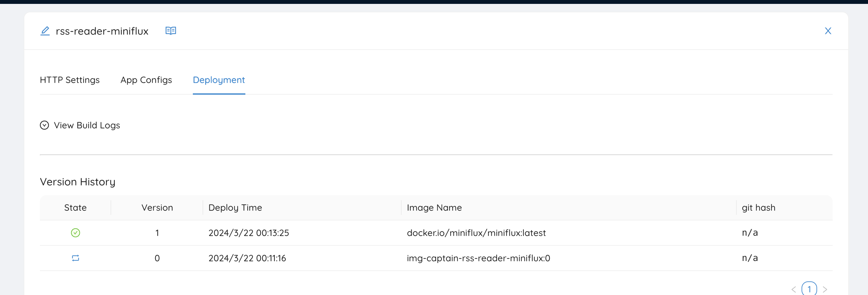The width and height of the screenshot is (868, 295).
Task: Select page 1 in pagination
Action: (x=809, y=289)
